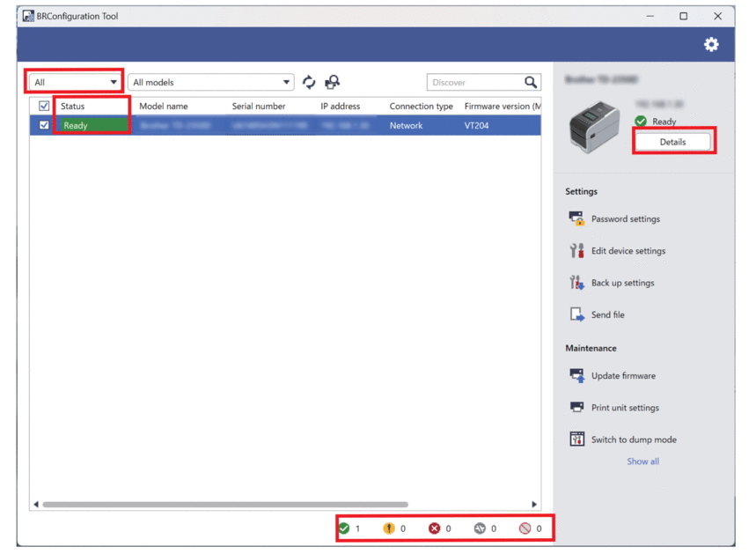Click the green ready status count icon
Screen dimensions: 756x554
click(x=344, y=528)
